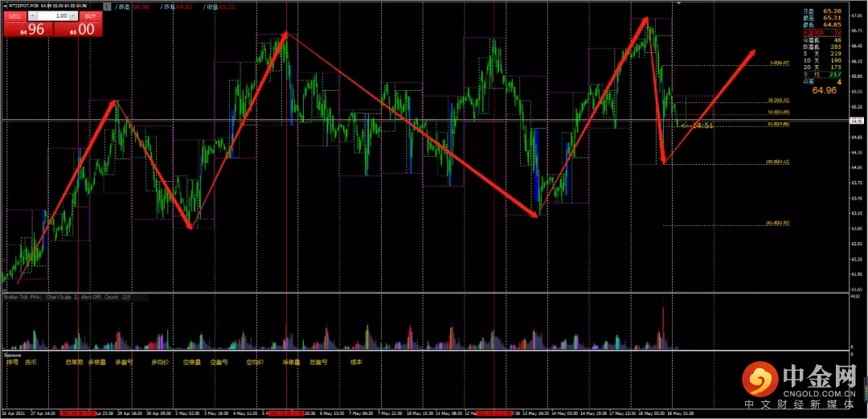Click the 20 天 range row value 175

(x=835, y=67)
